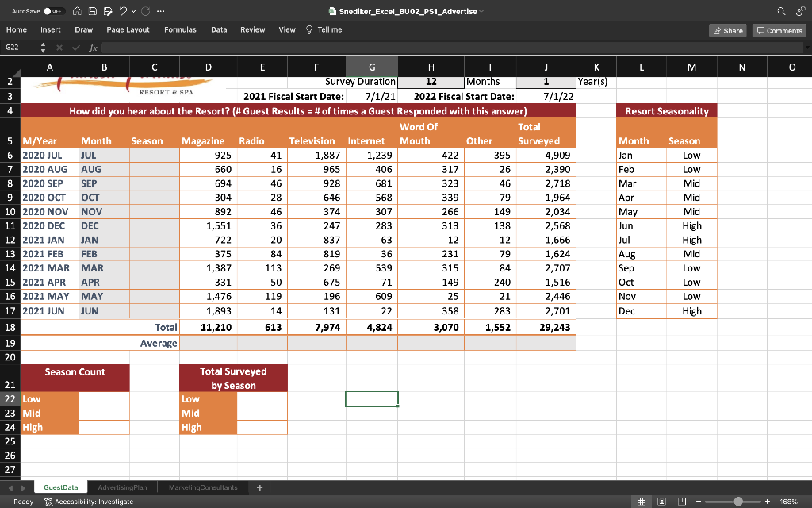Select the 7/1/21 fiscal start date cell
Viewport: 812px width, 508px height.
[x=372, y=96]
